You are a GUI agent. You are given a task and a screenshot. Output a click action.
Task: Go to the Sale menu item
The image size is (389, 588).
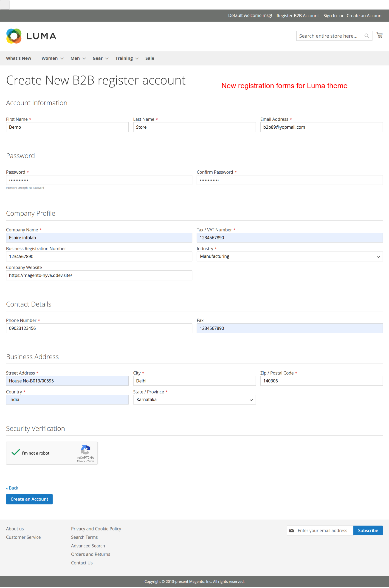149,58
